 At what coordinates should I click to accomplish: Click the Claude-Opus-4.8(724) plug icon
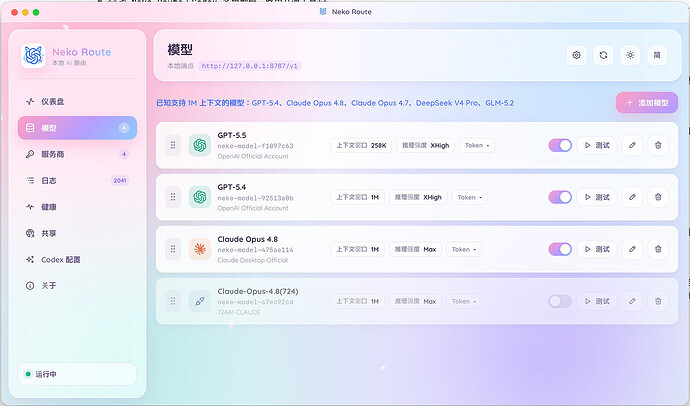click(x=200, y=301)
